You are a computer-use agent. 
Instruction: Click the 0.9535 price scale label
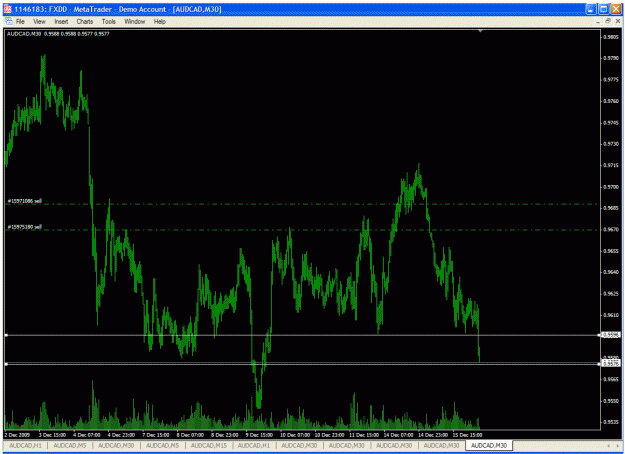click(611, 422)
